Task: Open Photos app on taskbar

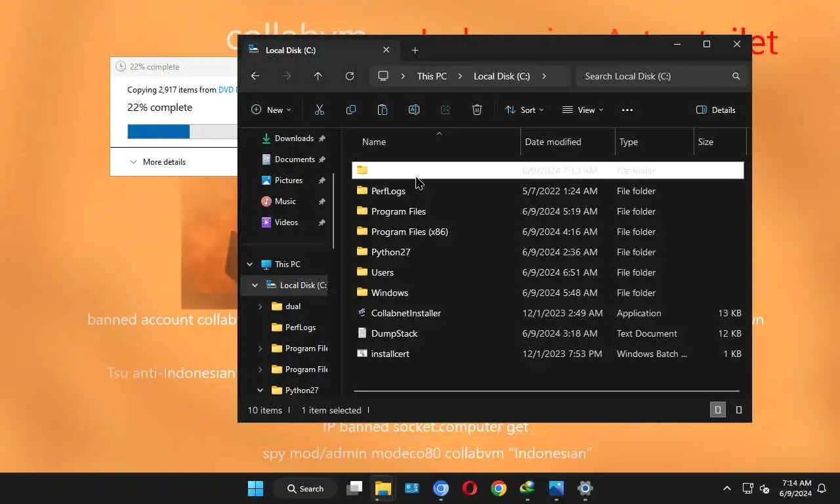Action: point(556,488)
